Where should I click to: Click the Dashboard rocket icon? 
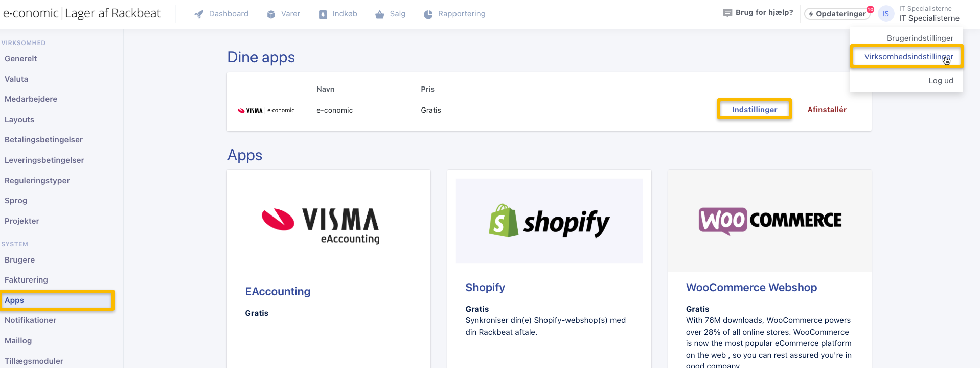tap(199, 14)
